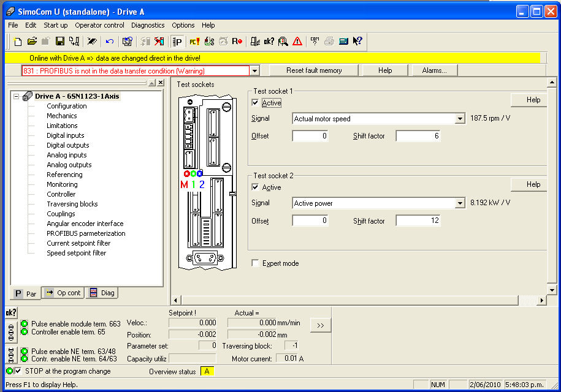
Task: Click the green test socket toolbar icon
Action: 209,42
